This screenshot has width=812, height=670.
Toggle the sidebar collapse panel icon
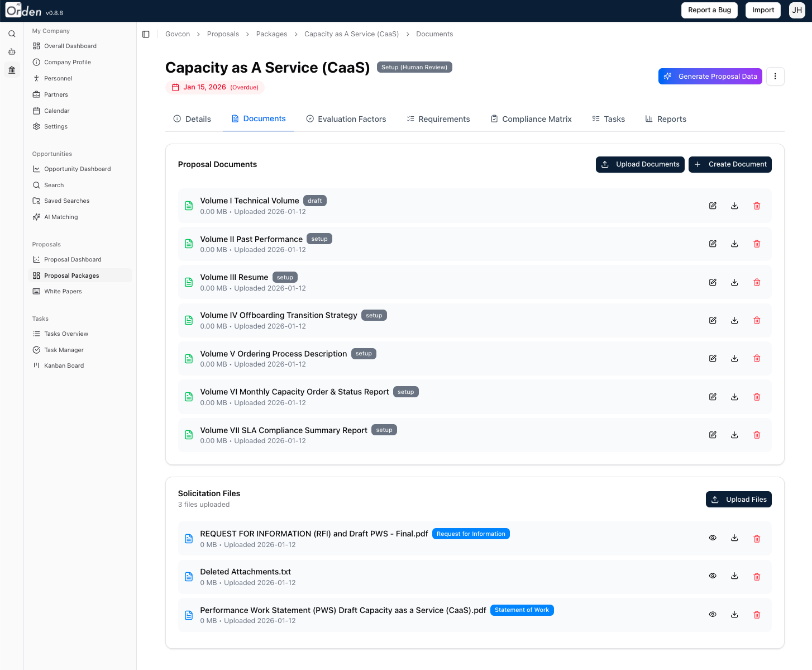146,34
